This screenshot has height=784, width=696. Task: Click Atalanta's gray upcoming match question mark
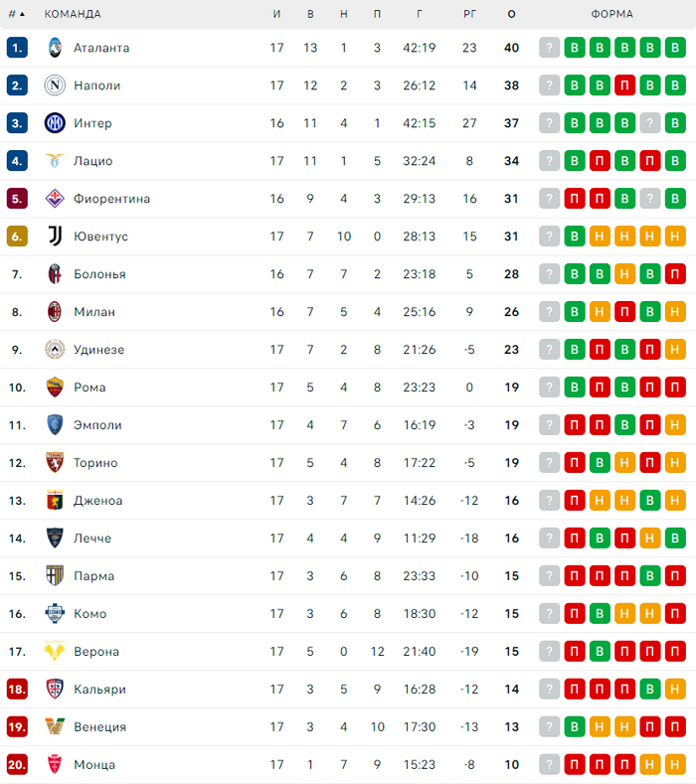550,48
